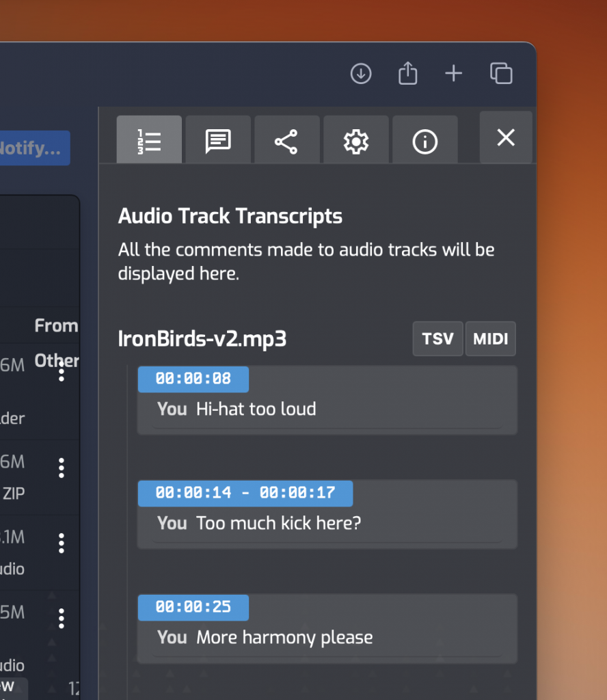Export IronBirds-v2.mp3 transcript as TSV
The width and height of the screenshot is (607, 700).
tap(437, 339)
